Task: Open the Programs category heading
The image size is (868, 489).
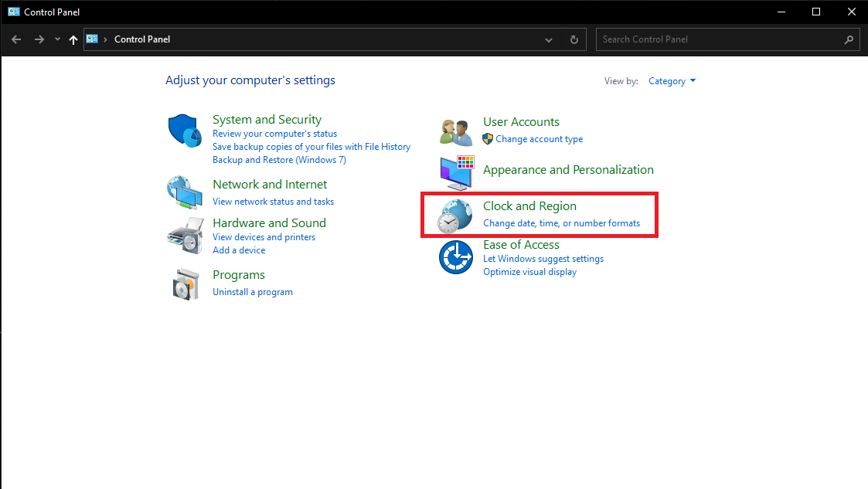Action: (x=239, y=275)
